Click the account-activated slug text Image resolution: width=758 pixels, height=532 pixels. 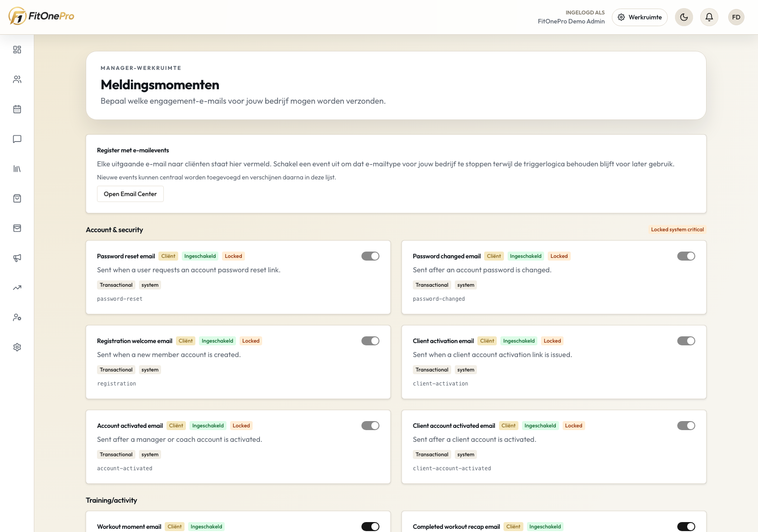(125, 468)
